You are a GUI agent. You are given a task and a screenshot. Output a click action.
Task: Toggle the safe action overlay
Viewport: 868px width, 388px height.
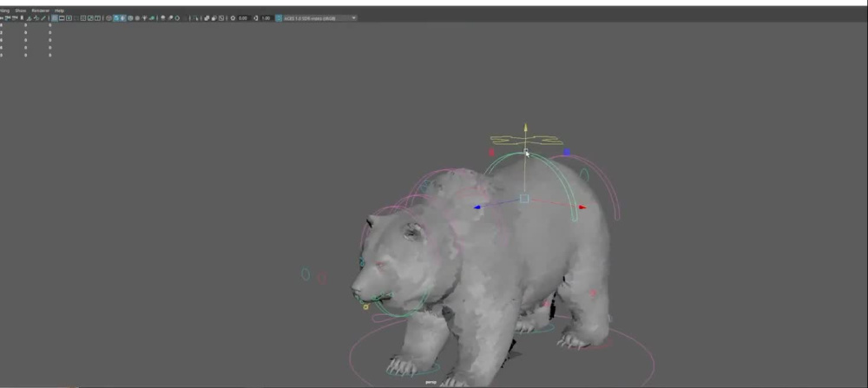point(90,17)
